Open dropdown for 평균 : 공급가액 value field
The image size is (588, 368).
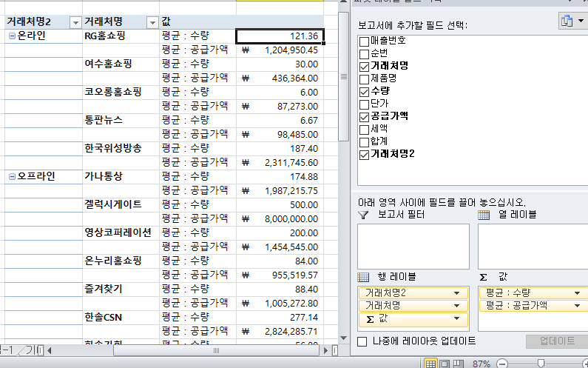click(x=575, y=305)
